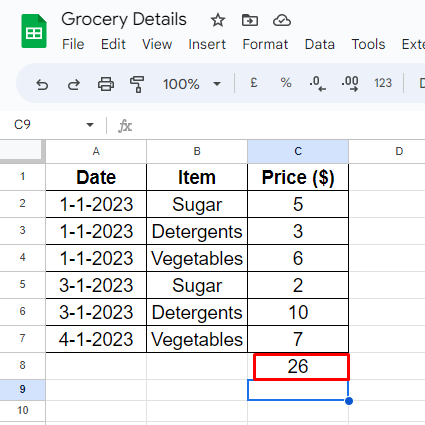Screen dimensions: 425x425
Task: Check the cloud saved status icon
Action: 282,20
